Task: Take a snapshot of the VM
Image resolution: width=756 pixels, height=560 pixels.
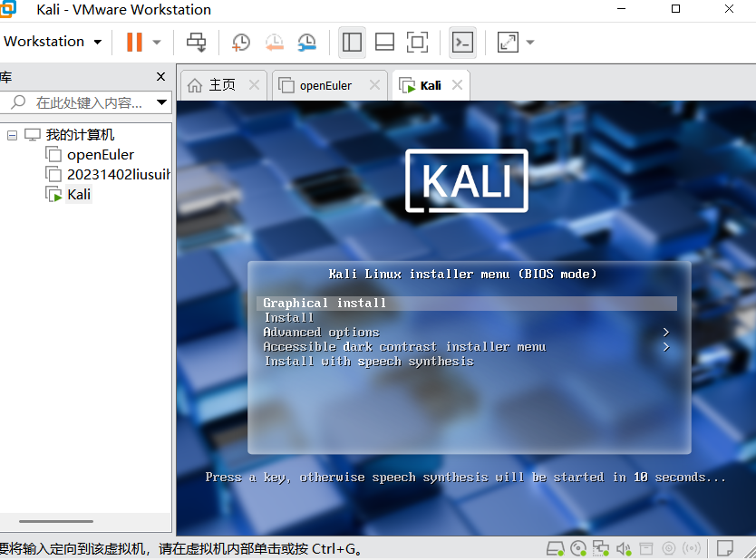Action: coord(241,43)
